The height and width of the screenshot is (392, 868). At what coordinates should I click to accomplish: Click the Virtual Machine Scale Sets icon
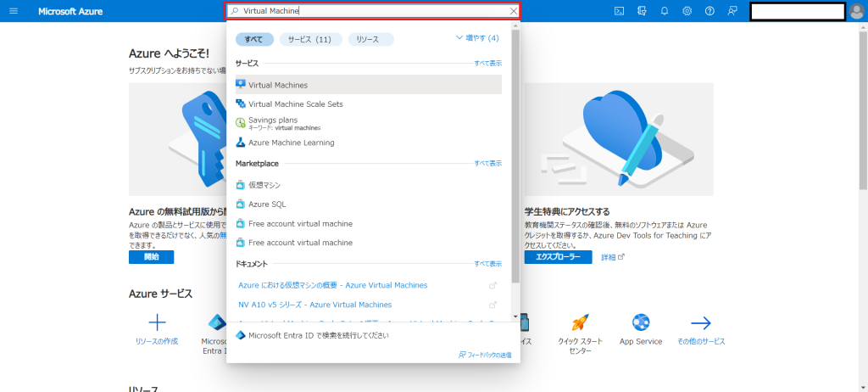240,104
